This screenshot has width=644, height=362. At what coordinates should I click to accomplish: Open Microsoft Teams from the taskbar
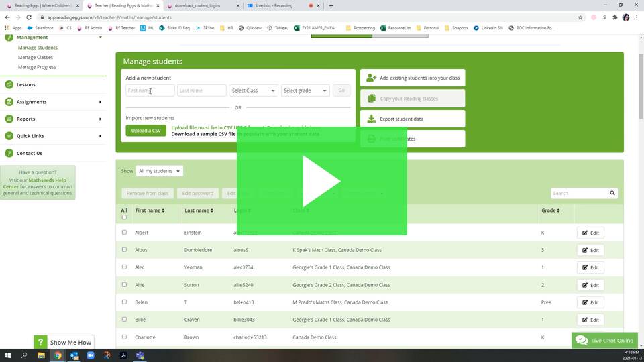[x=140, y=355]
